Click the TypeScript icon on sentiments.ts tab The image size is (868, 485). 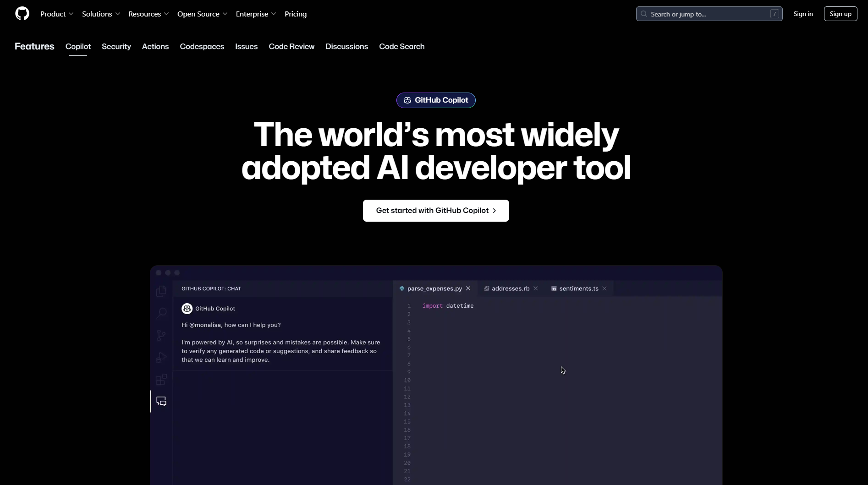pyautogui.click(x=554, y=289)
